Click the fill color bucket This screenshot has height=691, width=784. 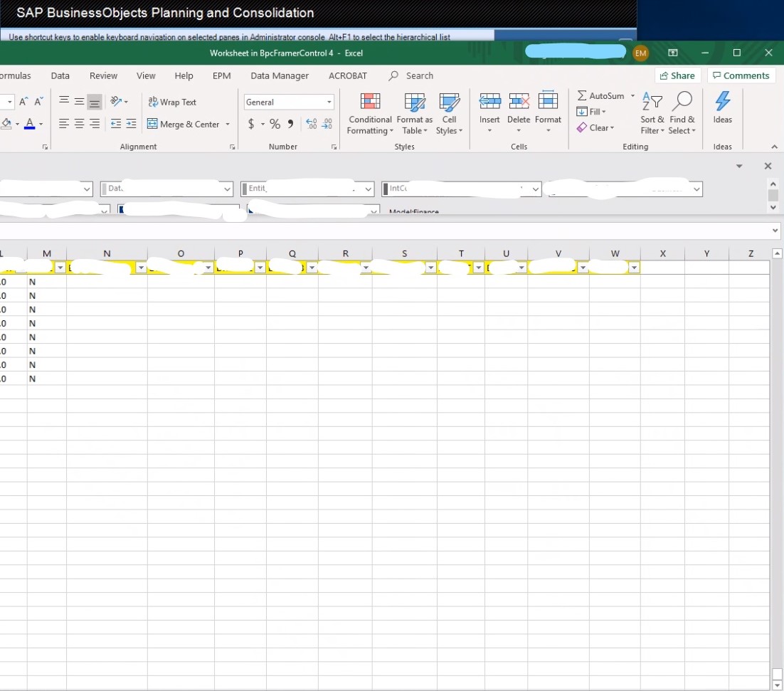click(x=6, y=124)
